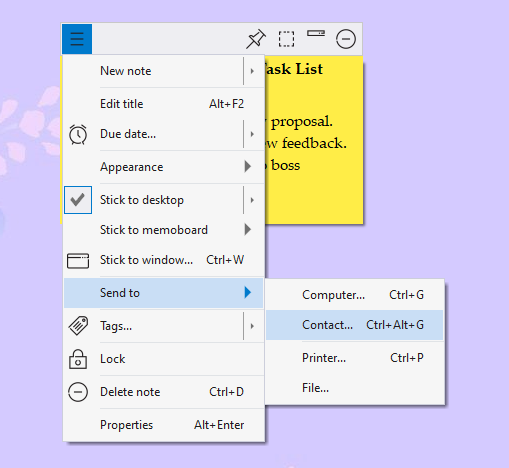Click the alarm clock Due date icon
Viewport: 509px width, 468px height.
(x=78, y=134)
